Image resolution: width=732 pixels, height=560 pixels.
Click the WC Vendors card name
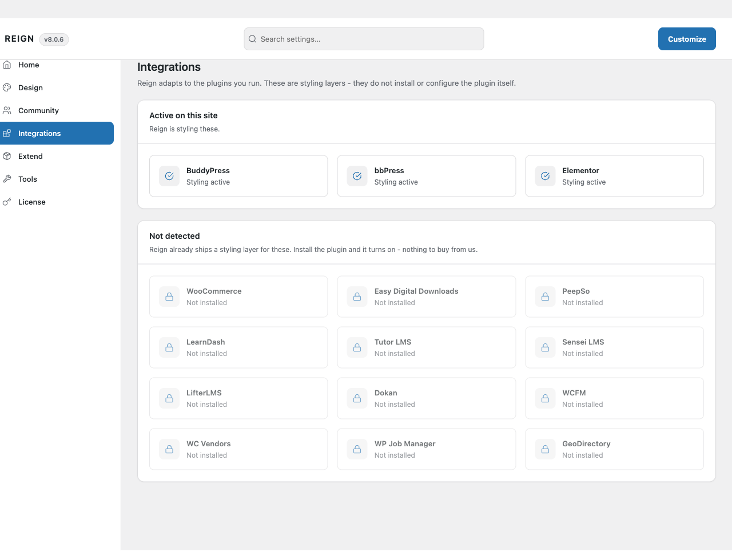coord(209,443)
